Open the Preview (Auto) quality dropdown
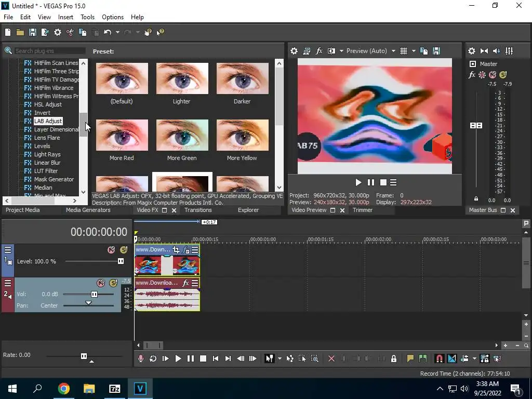The height and width of the screenshot is (399, 532). pos(370,51)
